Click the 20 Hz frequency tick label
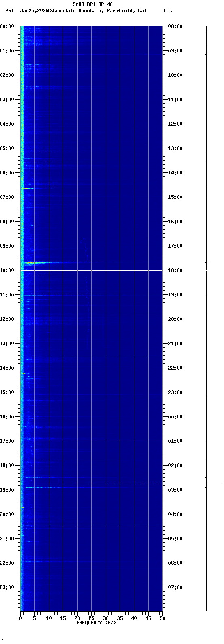224x644 pixels. pyautogui.click(x=77, y=618)
